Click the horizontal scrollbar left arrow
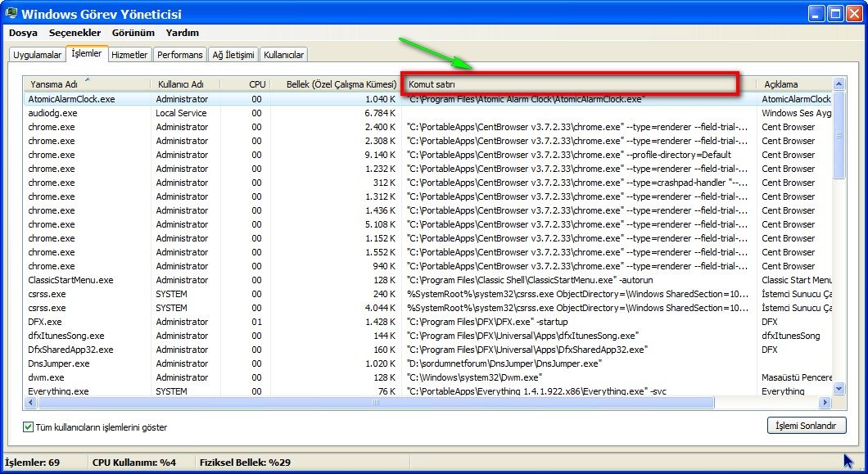The image size is (868, 474). 30,403
